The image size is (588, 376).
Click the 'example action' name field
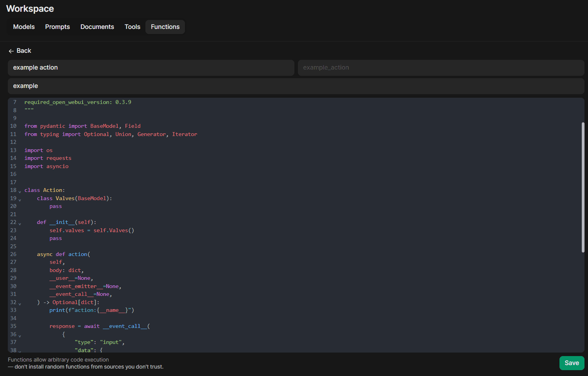[x=151, y=67]
